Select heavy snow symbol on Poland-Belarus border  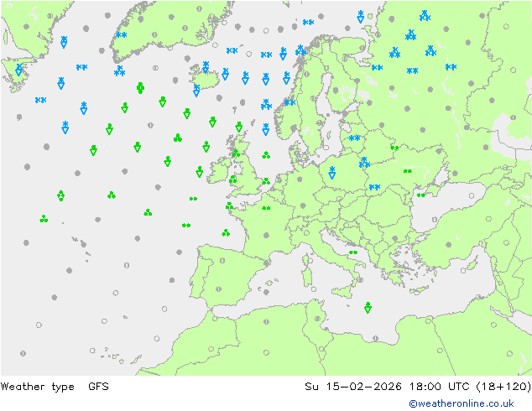[x=364, y=163]
